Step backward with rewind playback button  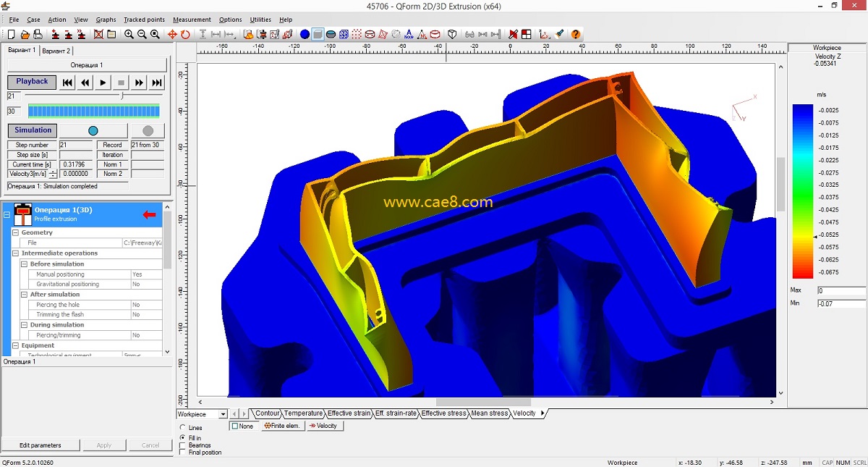pos(85,83)
